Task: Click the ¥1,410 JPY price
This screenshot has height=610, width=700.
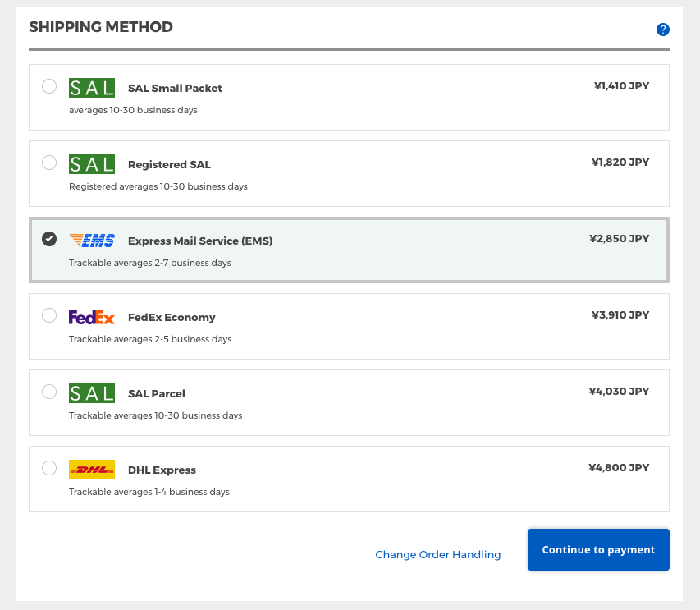Action: (x=621, y=85)
